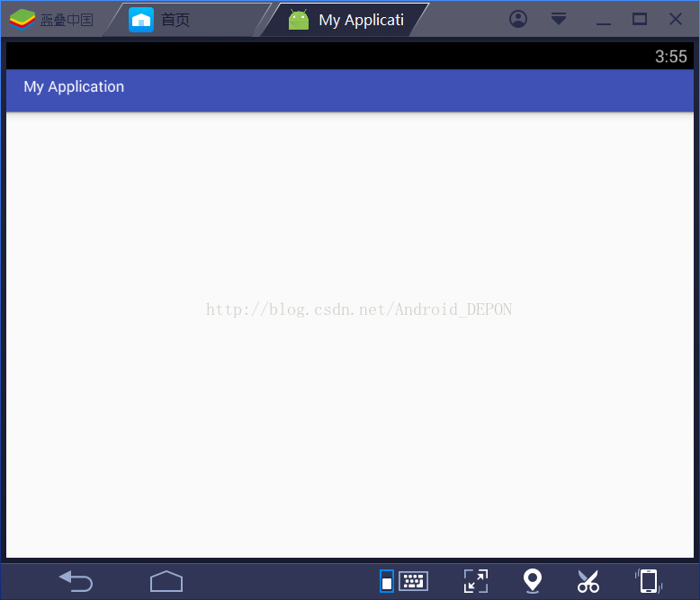Click the My Application action bar title
Viewport: 700px width, 600px height.
(x=74, y=86)
